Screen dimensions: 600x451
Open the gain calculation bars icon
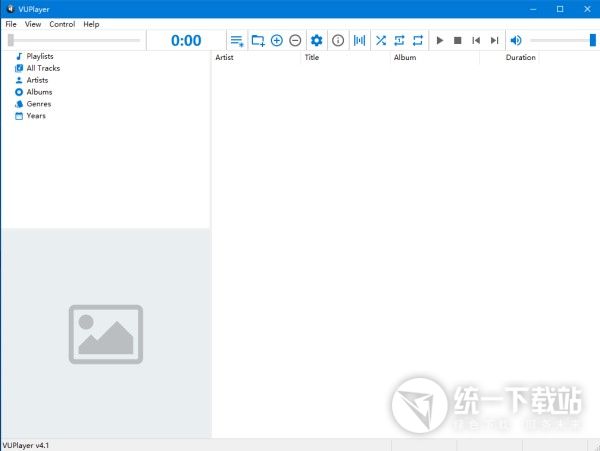[x=360, y=40]
